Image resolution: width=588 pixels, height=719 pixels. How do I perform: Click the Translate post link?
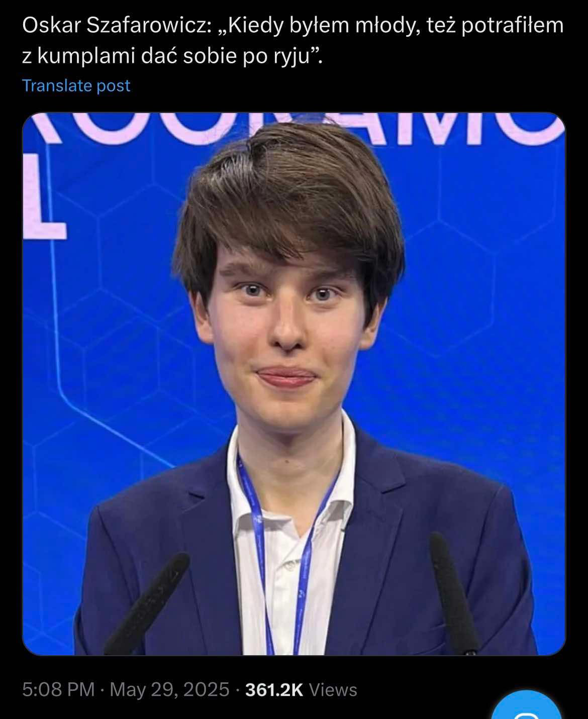tap(76, 85)
